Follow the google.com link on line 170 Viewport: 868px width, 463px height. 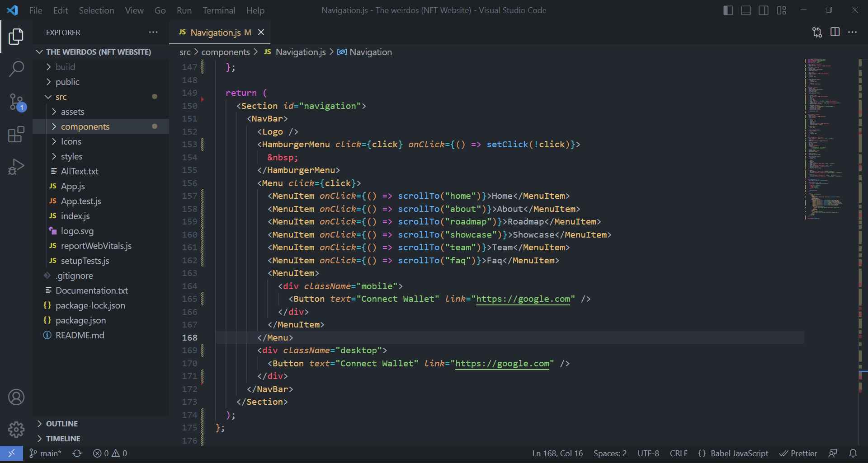tap(502, 363)
